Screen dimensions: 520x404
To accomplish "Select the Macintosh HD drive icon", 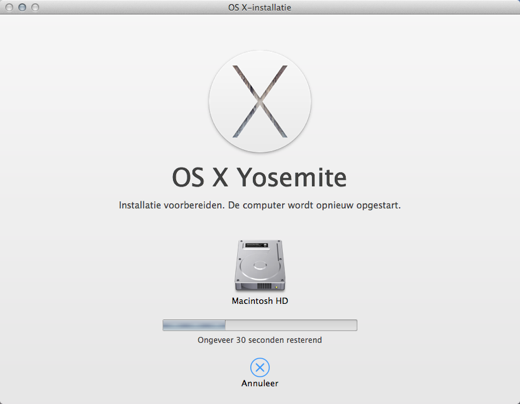I will tap(260, 266).
